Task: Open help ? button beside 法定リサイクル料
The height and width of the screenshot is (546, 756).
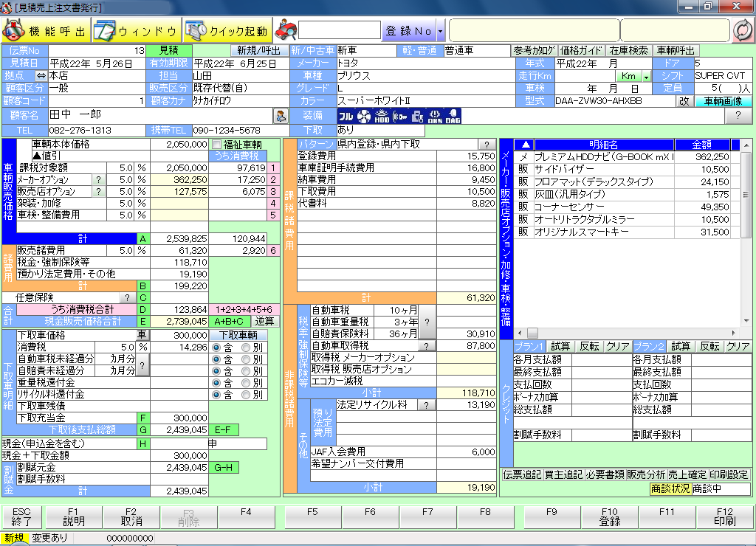Action: [x=426, y=405]
